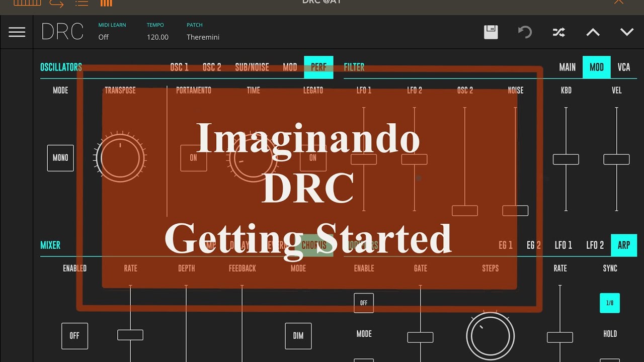Toggle the MONO mode button
This screenshot has width=644, height=362.
(60, 158)
